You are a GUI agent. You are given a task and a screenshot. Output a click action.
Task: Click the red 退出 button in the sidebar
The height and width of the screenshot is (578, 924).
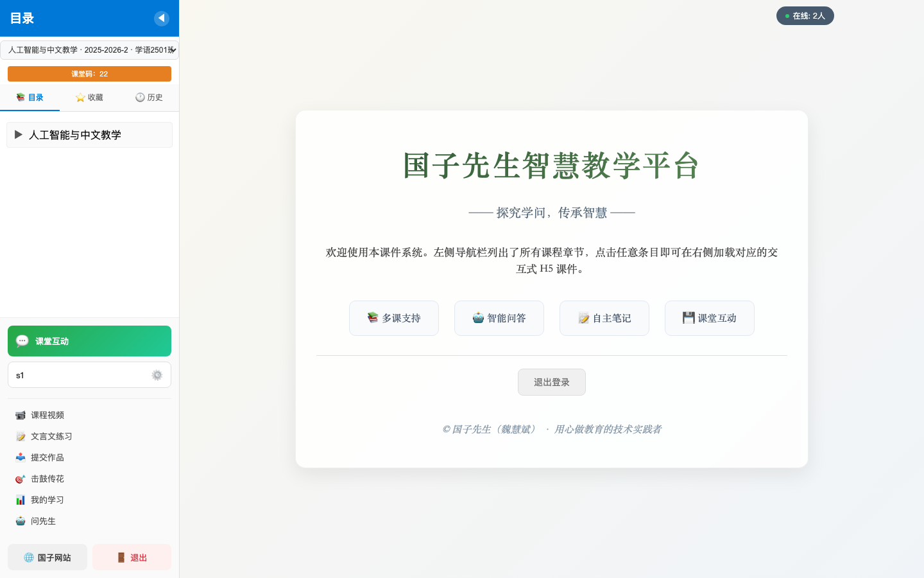coord(132,557)
